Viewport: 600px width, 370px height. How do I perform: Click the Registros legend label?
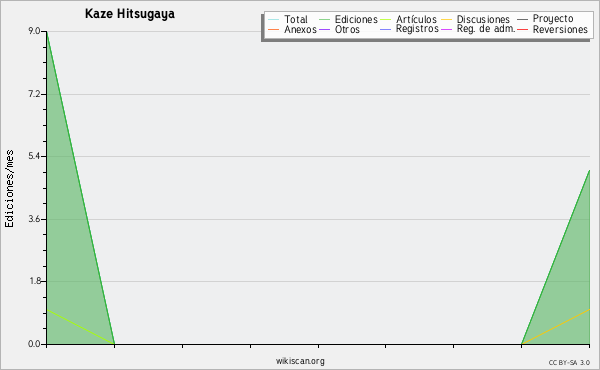point(417,29)
